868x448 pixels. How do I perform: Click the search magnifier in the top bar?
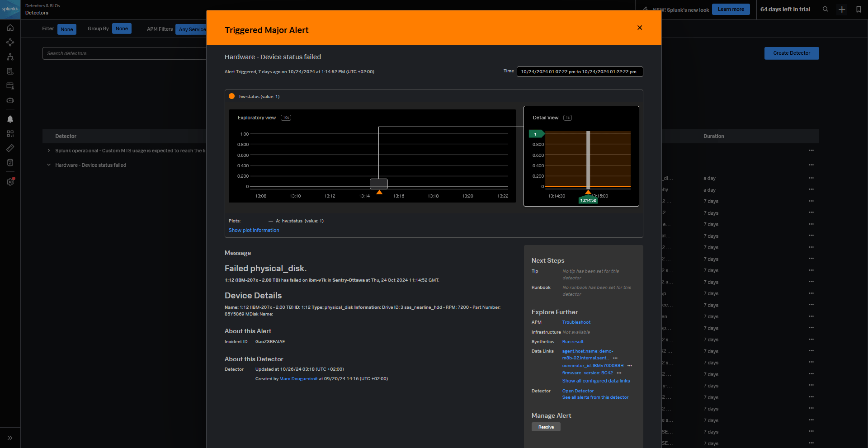point(826,9)
